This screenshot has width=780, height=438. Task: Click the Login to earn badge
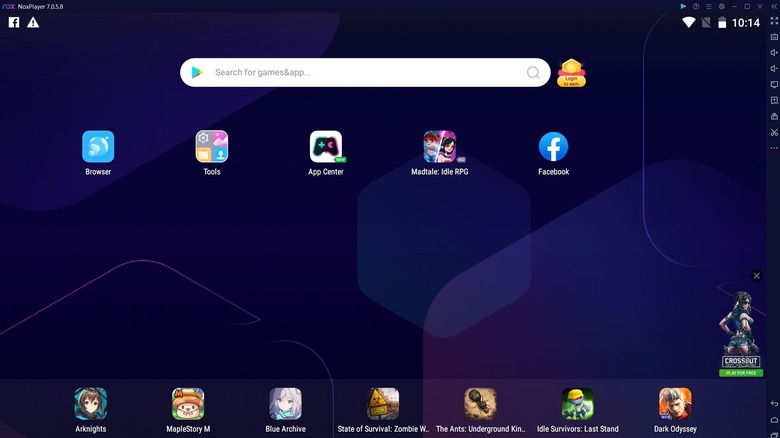[x=571, y=73]
